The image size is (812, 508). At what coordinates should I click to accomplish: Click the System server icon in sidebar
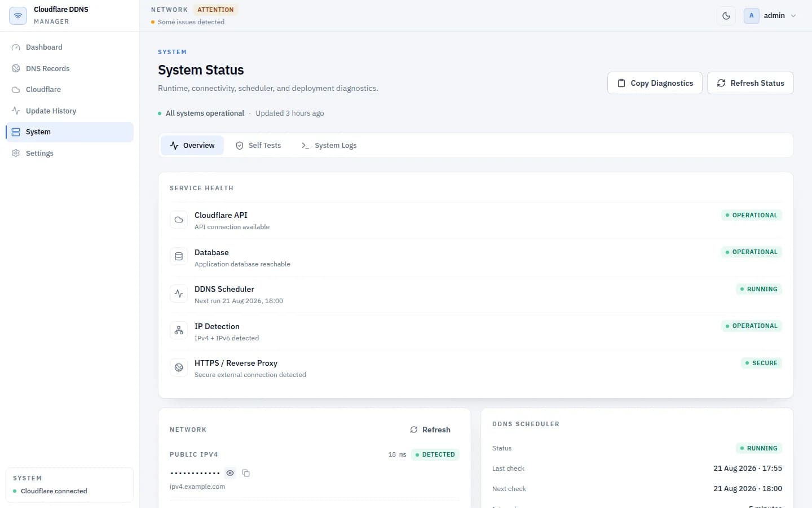(16, 132)
